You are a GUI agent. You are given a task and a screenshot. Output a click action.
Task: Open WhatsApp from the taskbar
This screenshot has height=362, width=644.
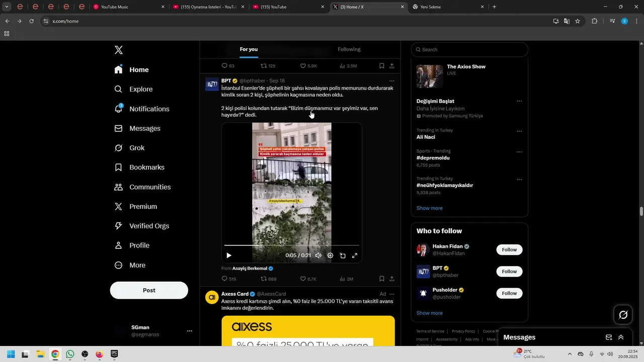pos(70,354)
